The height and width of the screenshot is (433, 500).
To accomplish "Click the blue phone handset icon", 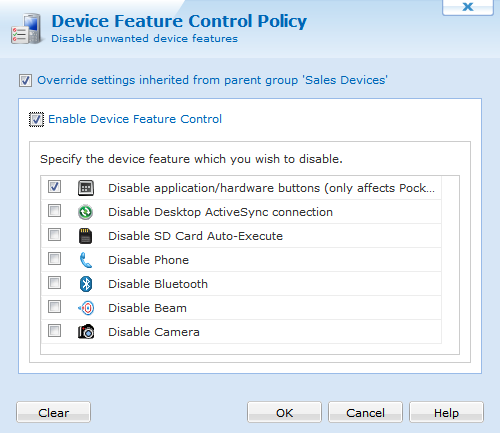I will (x=86, y=260).
